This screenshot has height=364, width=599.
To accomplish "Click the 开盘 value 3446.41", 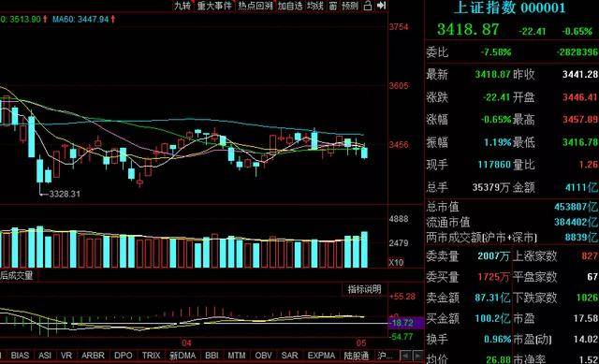I will pos(580,97).
